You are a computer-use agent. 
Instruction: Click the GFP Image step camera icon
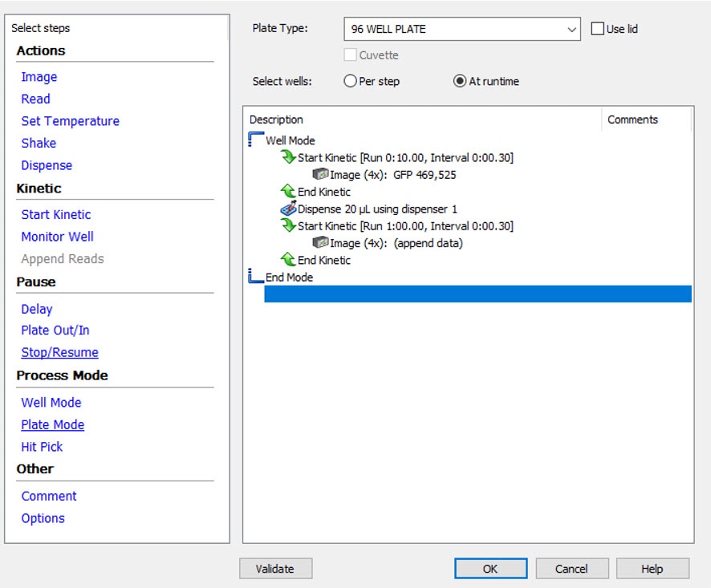[x=320, y=175]
